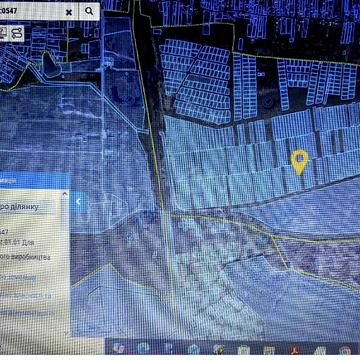Click the info panel scrollbar up arrow
This screenshot has width=360, height=360.
click(x=65, y=193)
